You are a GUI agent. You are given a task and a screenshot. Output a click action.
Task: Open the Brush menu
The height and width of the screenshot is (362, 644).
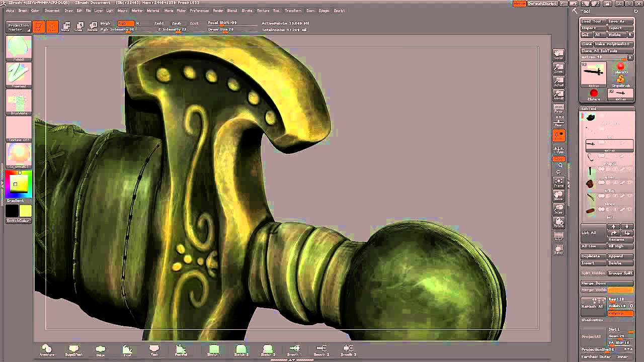23,11
